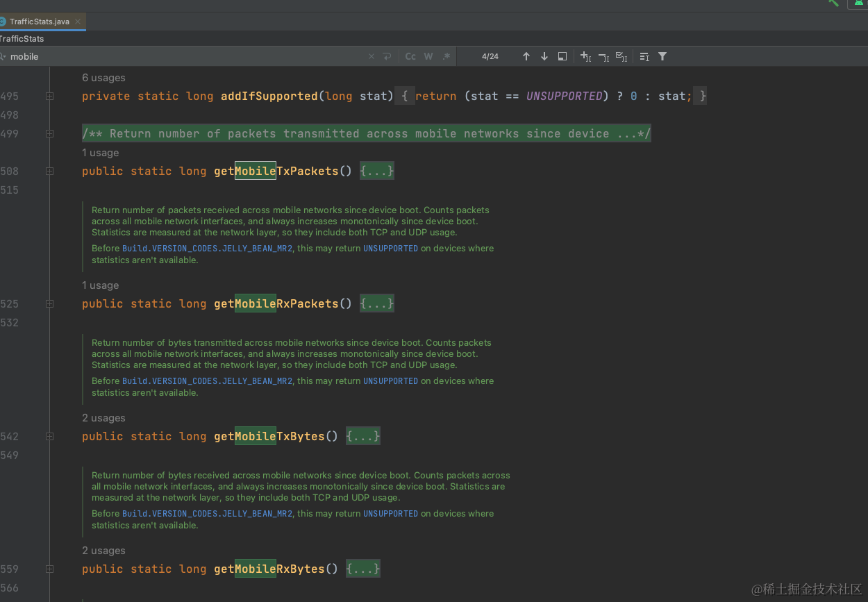This screenshot has width=868, height=602.
Task: Click highlighted 'Mobile' in getMobileRxPackets
Action: pyautogui.click(x=256, y=303)
